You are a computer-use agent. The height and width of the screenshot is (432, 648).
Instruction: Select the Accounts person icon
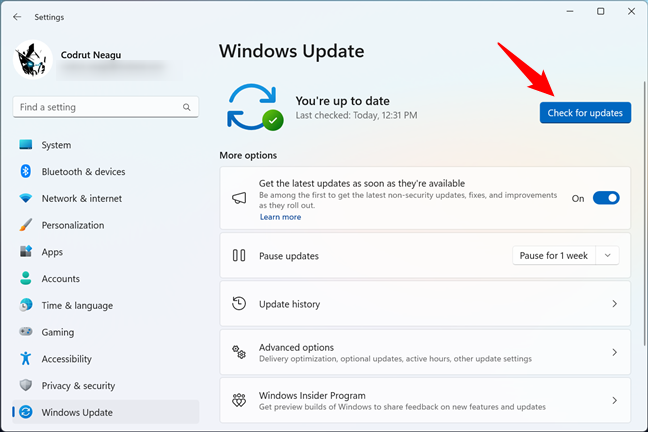pyautogui.click(x=26, y=278)
